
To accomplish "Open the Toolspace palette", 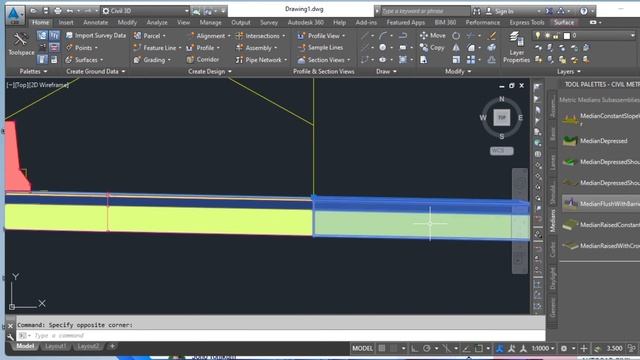I will 20,44.
